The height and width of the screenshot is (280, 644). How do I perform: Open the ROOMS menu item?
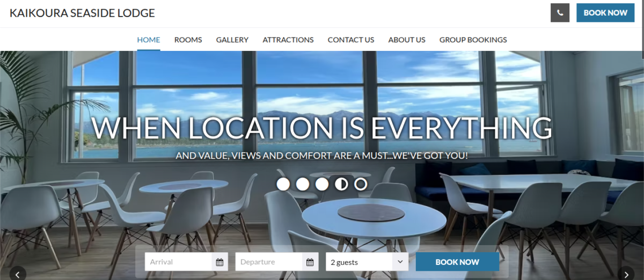point(188,40)
